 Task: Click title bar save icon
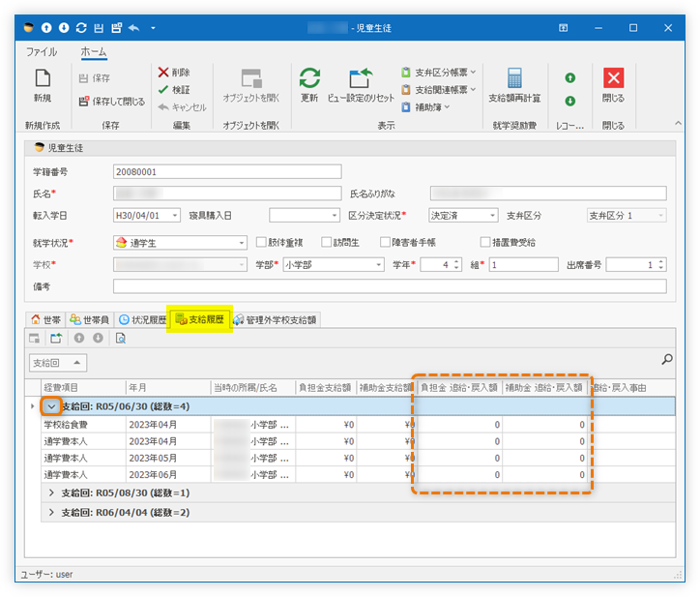point(99,28)
